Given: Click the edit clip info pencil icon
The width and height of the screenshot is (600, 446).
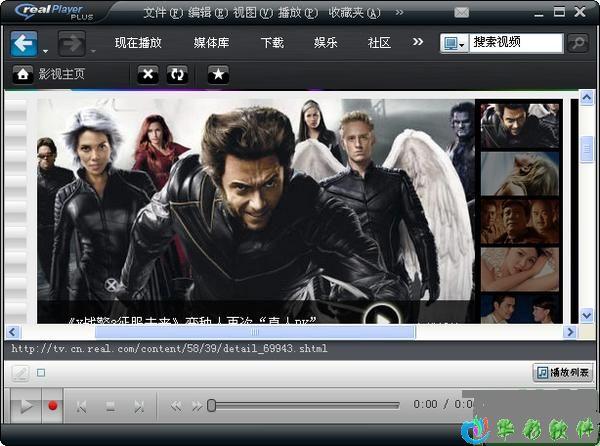Looking at the screenshot, I should pos(21,373).
